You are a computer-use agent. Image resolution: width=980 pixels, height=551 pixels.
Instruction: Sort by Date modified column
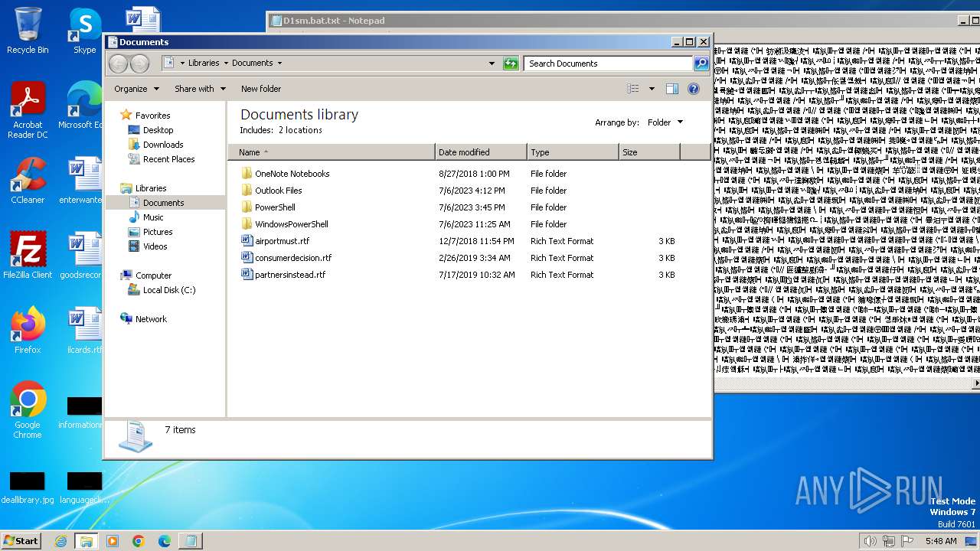481,152
